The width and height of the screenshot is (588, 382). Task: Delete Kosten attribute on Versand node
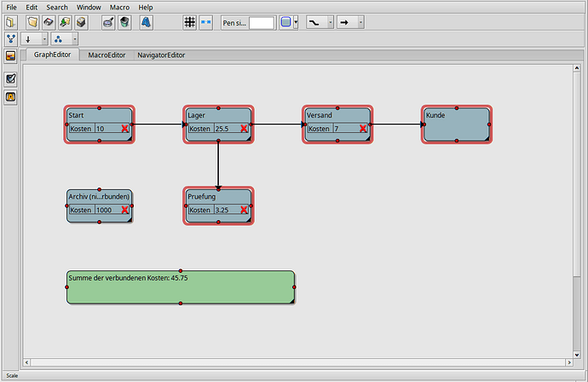pyautogui.click(x=363, y=129)
